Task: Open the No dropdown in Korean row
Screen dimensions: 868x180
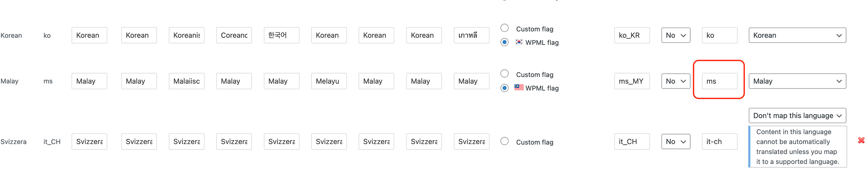Action: (676, 35)
